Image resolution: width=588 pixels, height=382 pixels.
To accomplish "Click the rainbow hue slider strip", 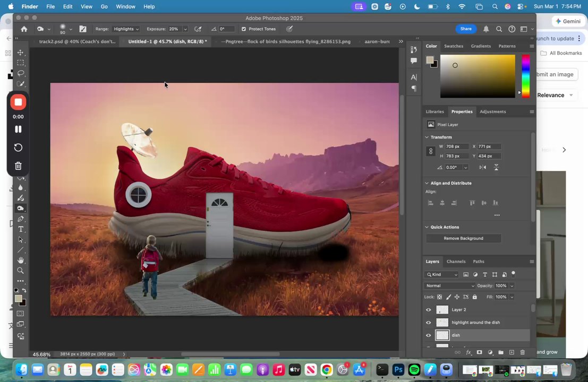I will click(x=525, y=76).
